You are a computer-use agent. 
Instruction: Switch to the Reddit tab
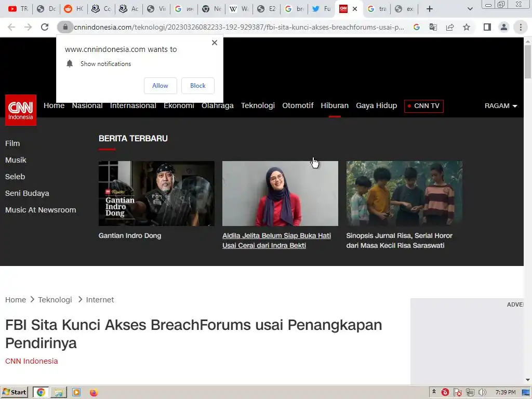[x=73, y=9]
